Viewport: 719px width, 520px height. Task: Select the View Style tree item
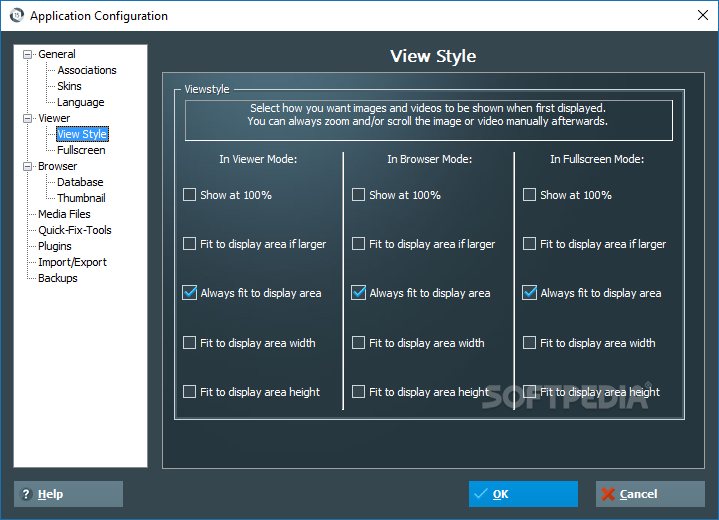coord(83,134)
